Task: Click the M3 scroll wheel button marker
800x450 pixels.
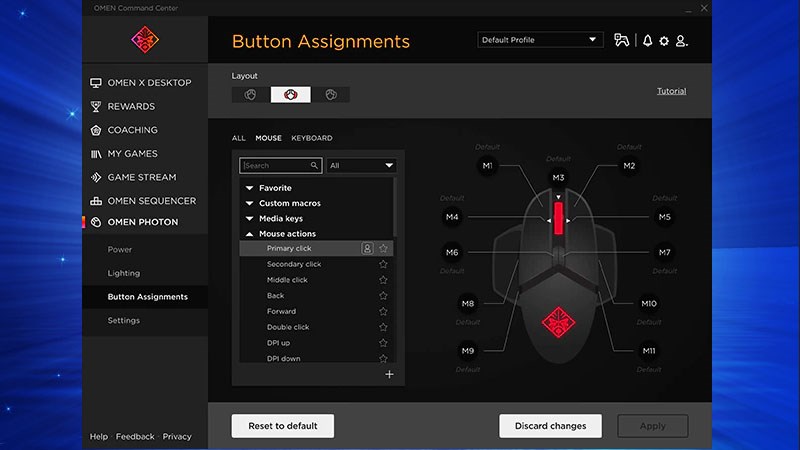Action: (x=558, y=177)
